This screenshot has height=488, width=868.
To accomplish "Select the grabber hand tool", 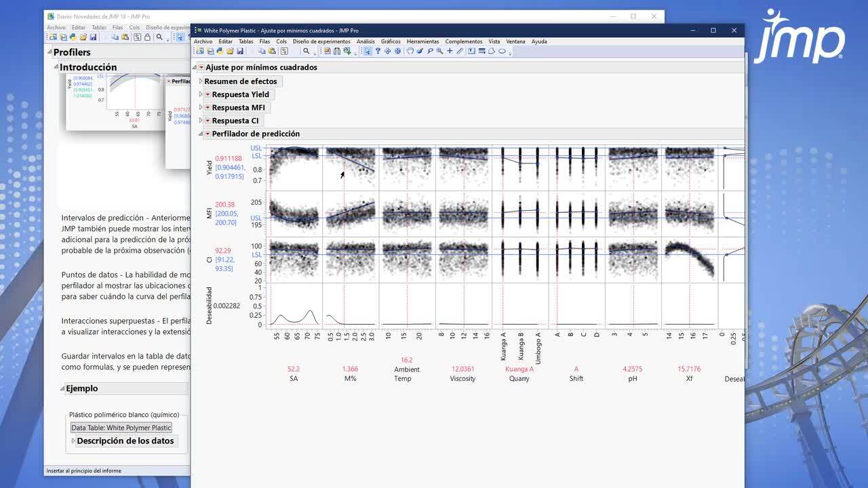I will coord(410,52).
